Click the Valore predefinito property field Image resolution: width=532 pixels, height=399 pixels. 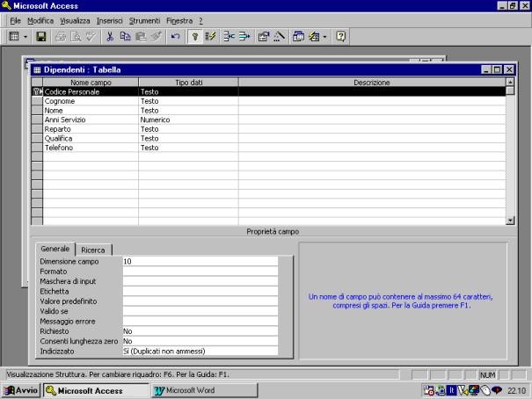(200, 301)
